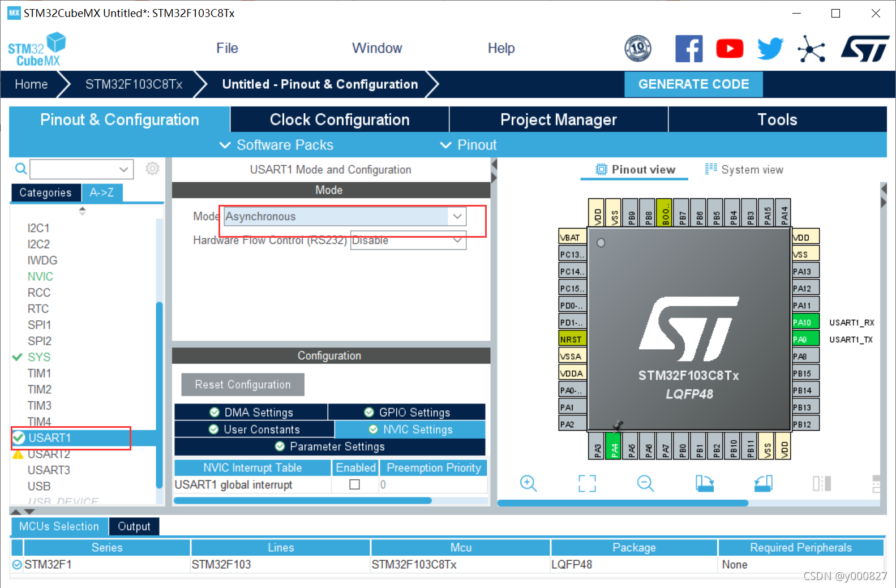Rotate the chip clockwise icon
Screen dimensions: 896x588
[704, 483]
